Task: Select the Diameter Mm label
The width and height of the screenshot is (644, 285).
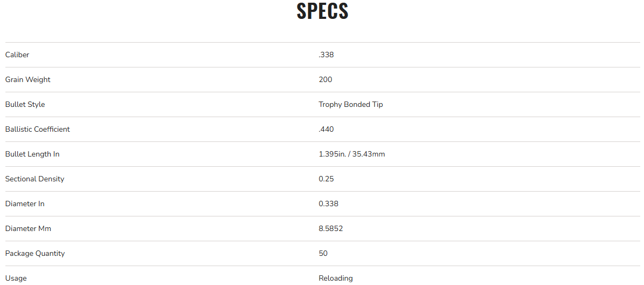Action: click(x=28, y=228)
